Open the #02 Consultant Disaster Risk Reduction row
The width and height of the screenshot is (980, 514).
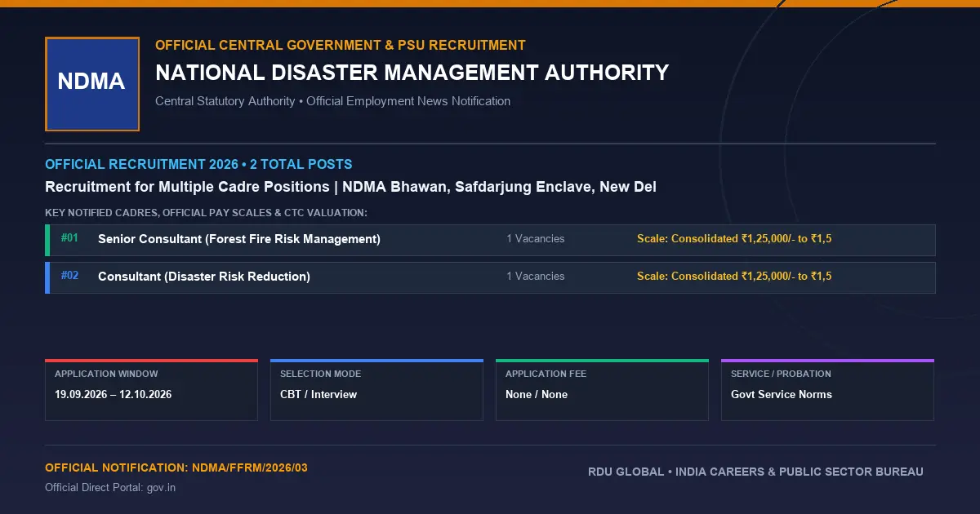(x=490, y=277)
